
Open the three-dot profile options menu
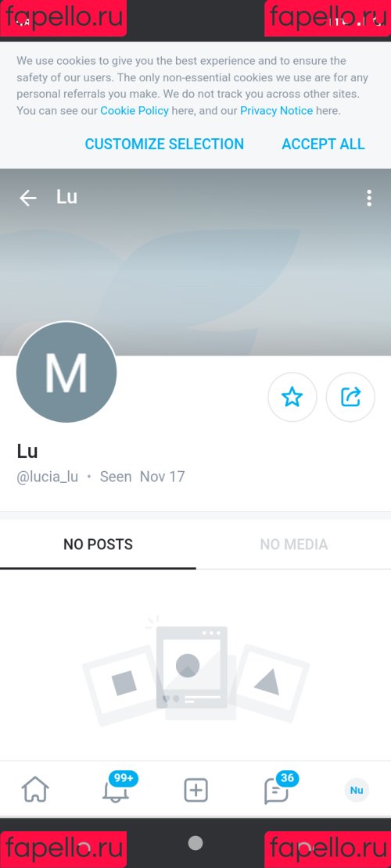369,198
